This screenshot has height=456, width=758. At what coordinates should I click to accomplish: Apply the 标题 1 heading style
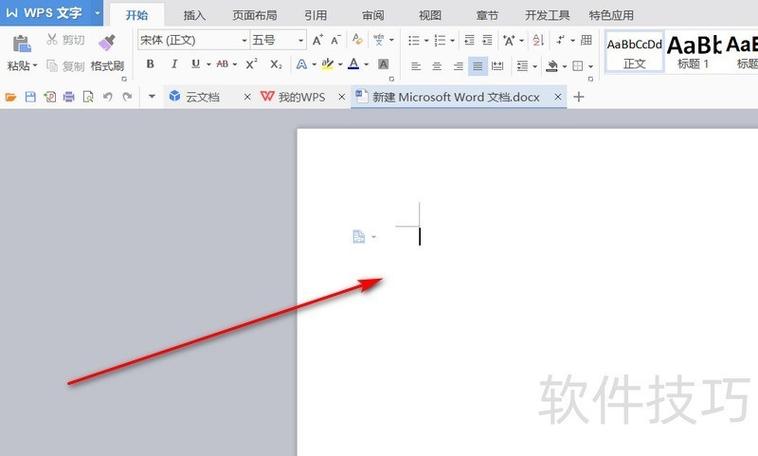click(693, 52)
